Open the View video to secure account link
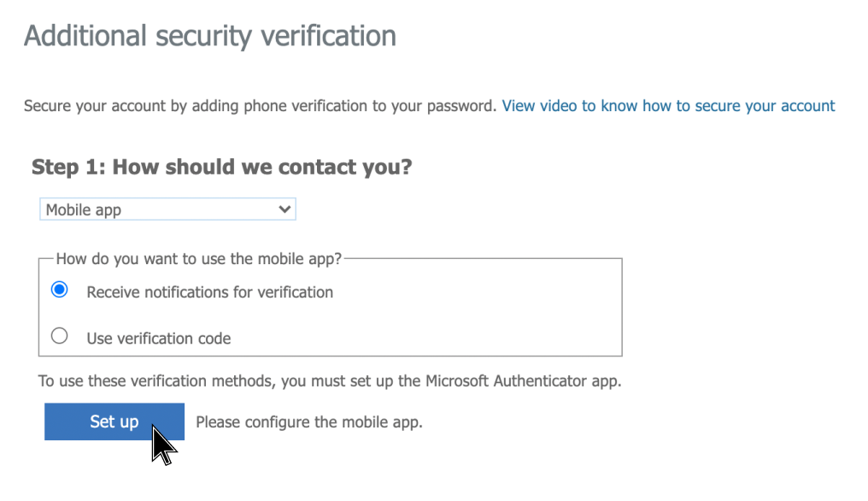Image resolution: width=868 pixels, height=501 pixels. point(668,106)
